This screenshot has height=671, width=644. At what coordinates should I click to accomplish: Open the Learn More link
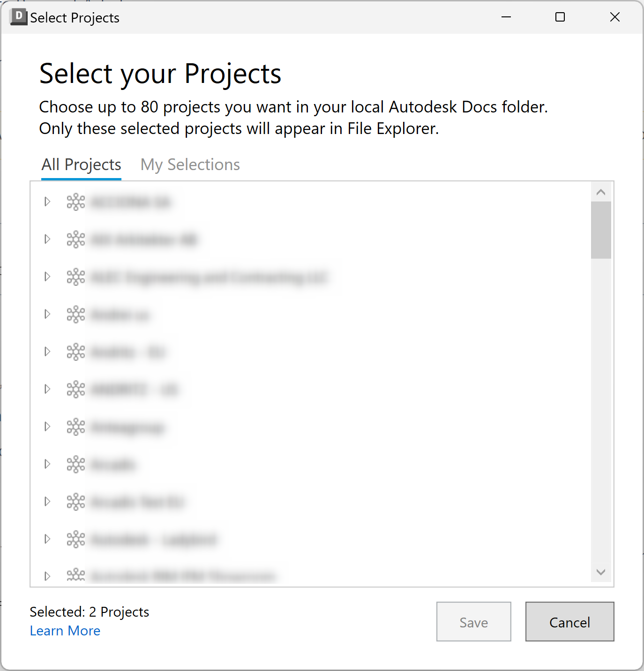[x=65, y=631]
